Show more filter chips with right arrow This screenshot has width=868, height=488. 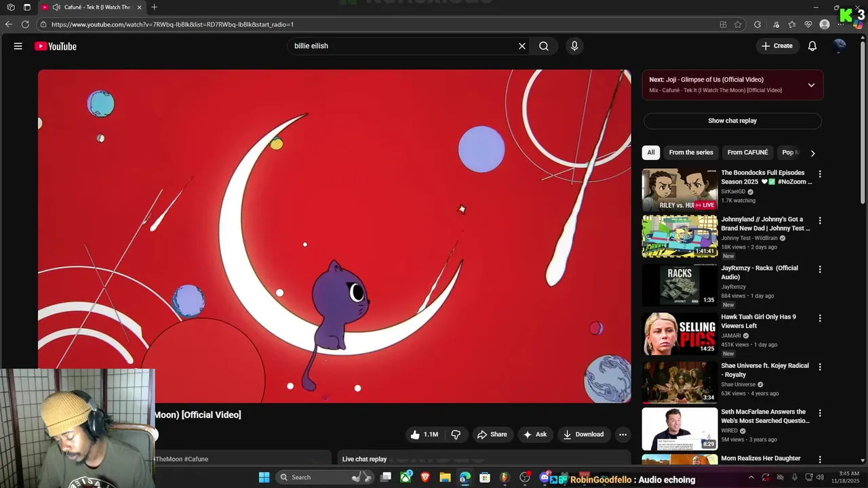[x=812, y=153]
